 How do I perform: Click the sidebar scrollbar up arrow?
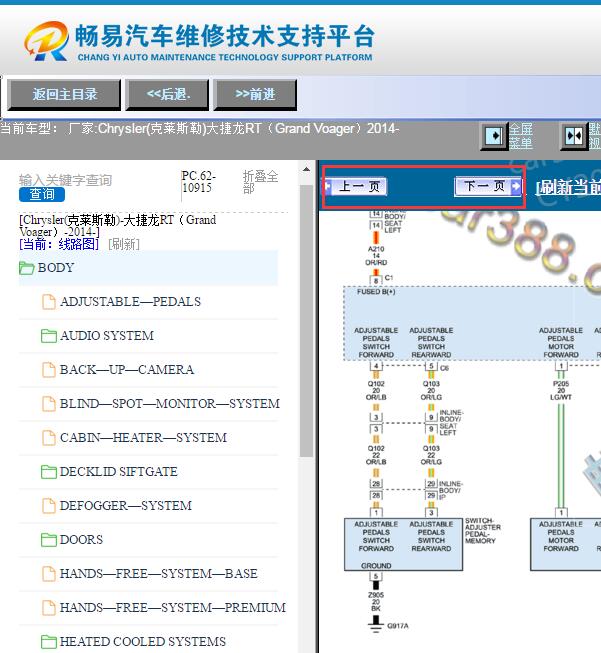307,169
